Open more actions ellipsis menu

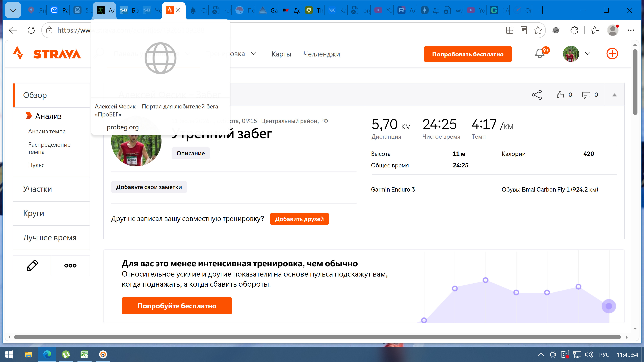pos(70,266)
